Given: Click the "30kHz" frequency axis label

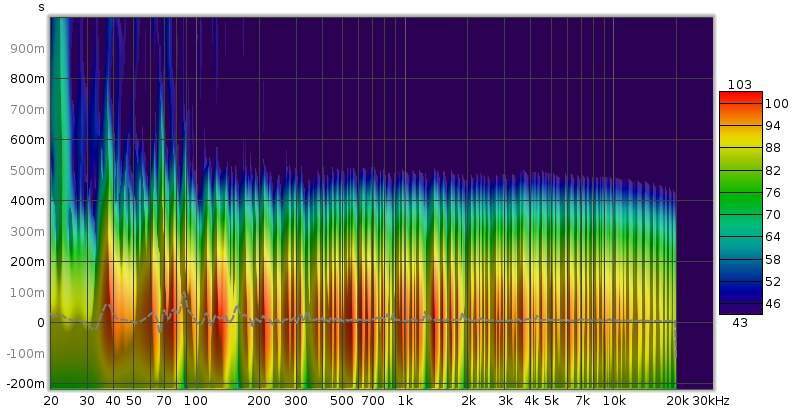Looking at the screenshot, I should coord(711,401).
